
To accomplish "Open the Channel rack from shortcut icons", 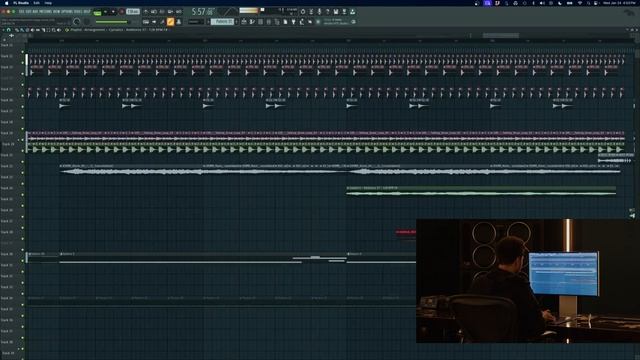I will pos(260,22).
